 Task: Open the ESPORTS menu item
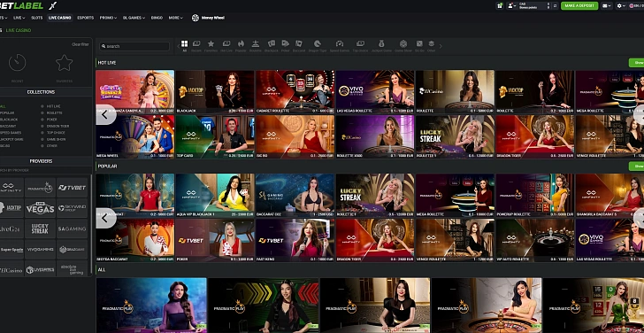pos(86,18)
